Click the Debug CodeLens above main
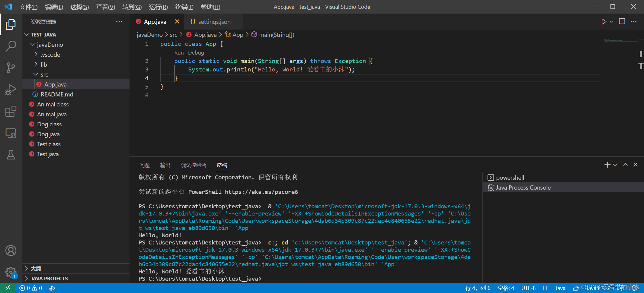This screenshot has height=293, width=644. [x=196, y=53]
